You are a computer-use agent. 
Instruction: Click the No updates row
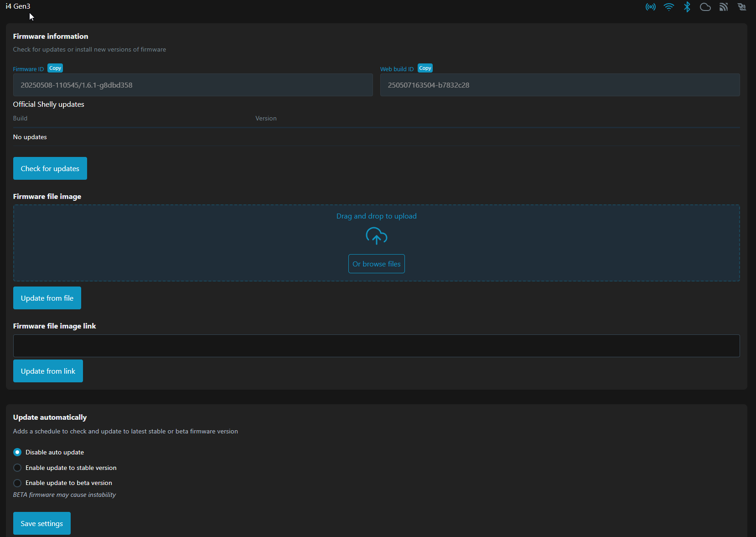[x=377, y=137]
